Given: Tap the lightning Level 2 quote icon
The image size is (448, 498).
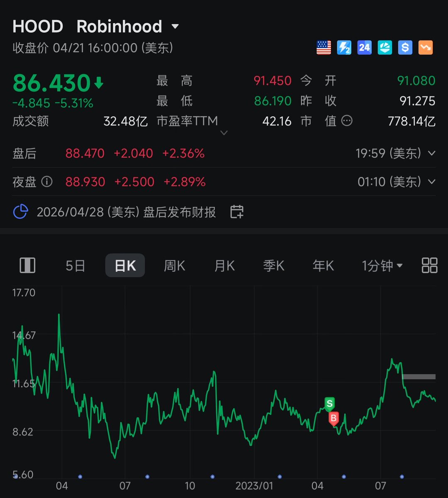Looking at the screenshot, I should coord(344,48).
